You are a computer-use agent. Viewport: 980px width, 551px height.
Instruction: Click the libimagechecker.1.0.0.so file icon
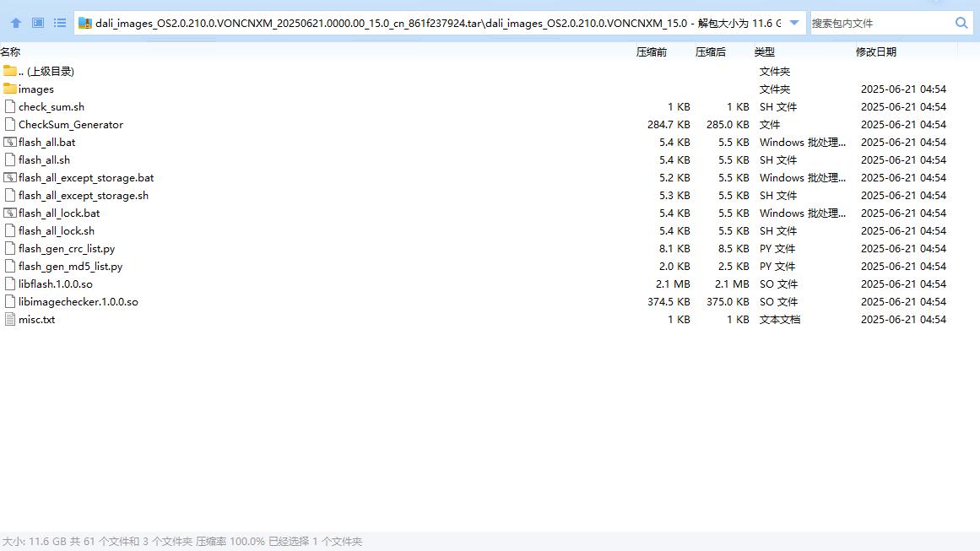[x=10, y=301]
